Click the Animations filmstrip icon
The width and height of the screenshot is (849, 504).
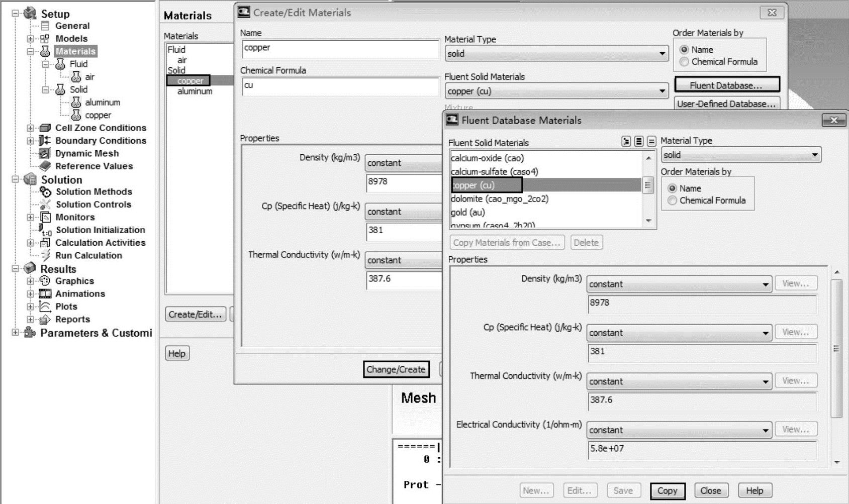tap(45, 294)
